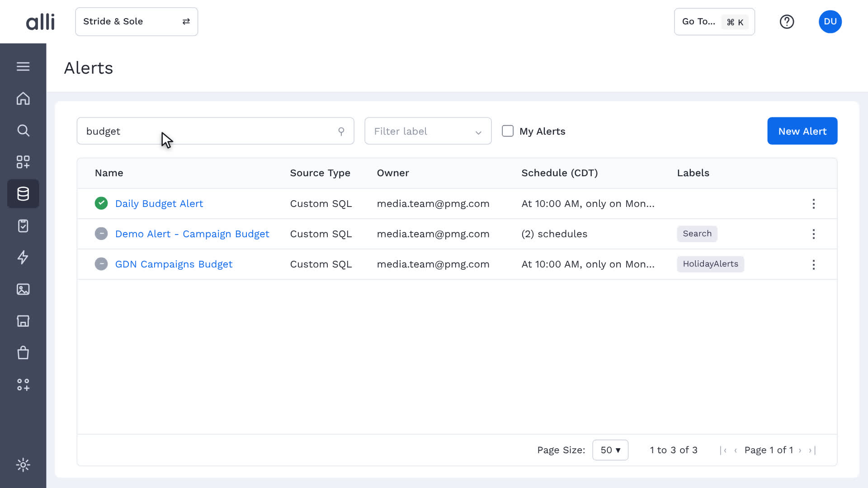Sort by Name column header
The height and width of the screenshot is (488, 868).
pos(109,173)
